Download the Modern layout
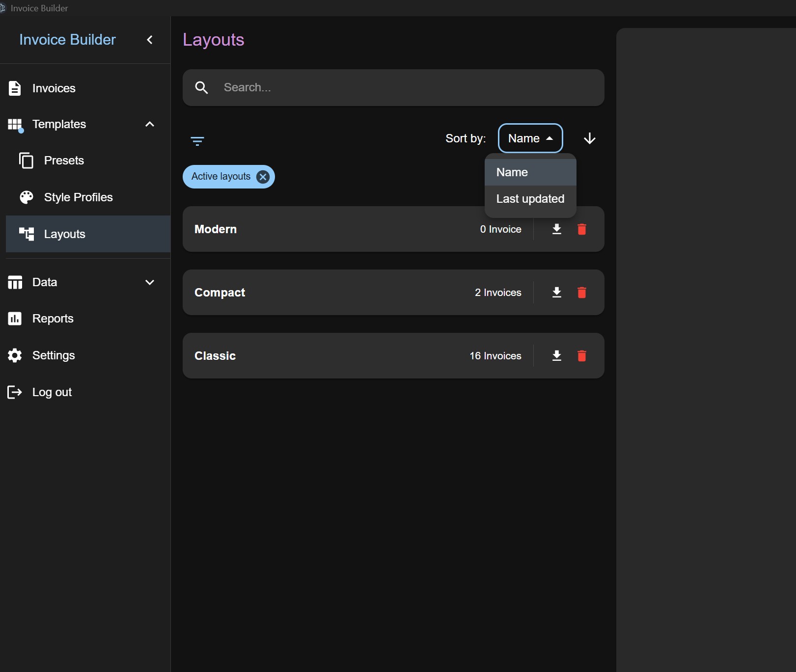The width and height of the screenshot is (796, 672). point(557,229)
